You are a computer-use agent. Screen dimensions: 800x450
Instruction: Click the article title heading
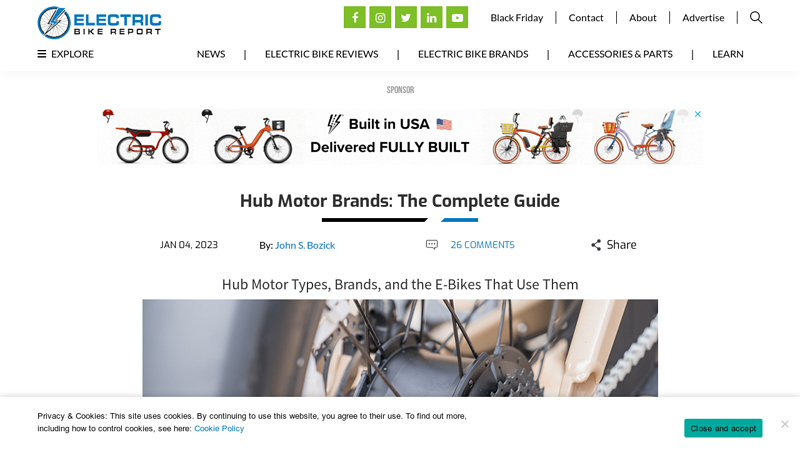(400, 201)
